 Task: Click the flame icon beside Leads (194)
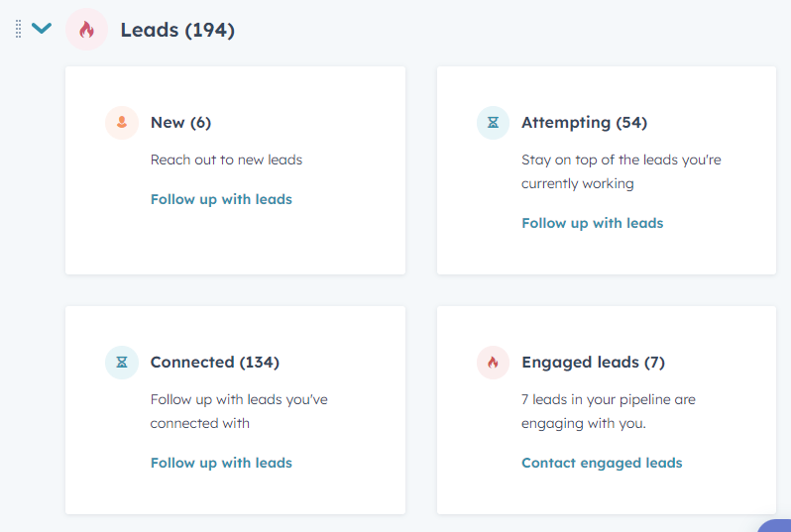87,30
